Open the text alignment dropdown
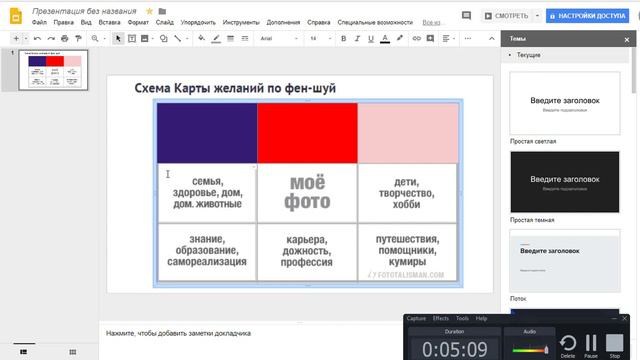 point(449,38)
